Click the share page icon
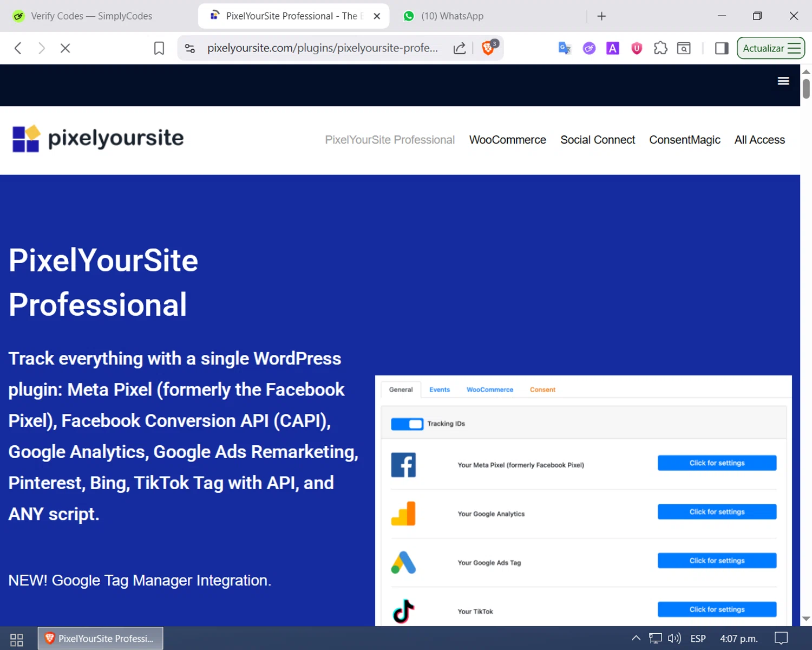This screenshot has width=812, height=650. click(460, 48)
